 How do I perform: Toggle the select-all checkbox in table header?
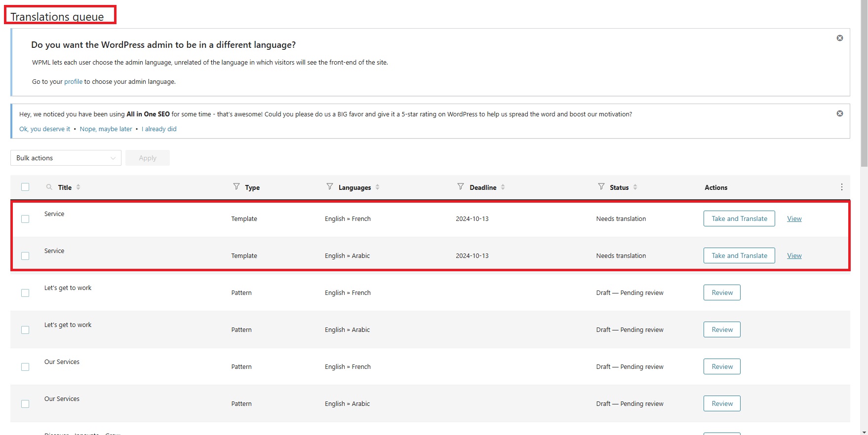[25, 187]
